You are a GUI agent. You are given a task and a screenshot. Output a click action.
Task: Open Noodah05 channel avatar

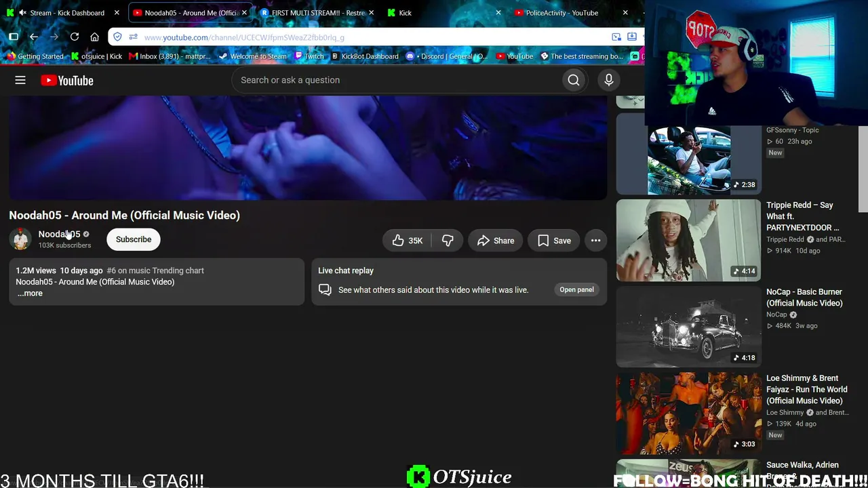coord(20,239)
